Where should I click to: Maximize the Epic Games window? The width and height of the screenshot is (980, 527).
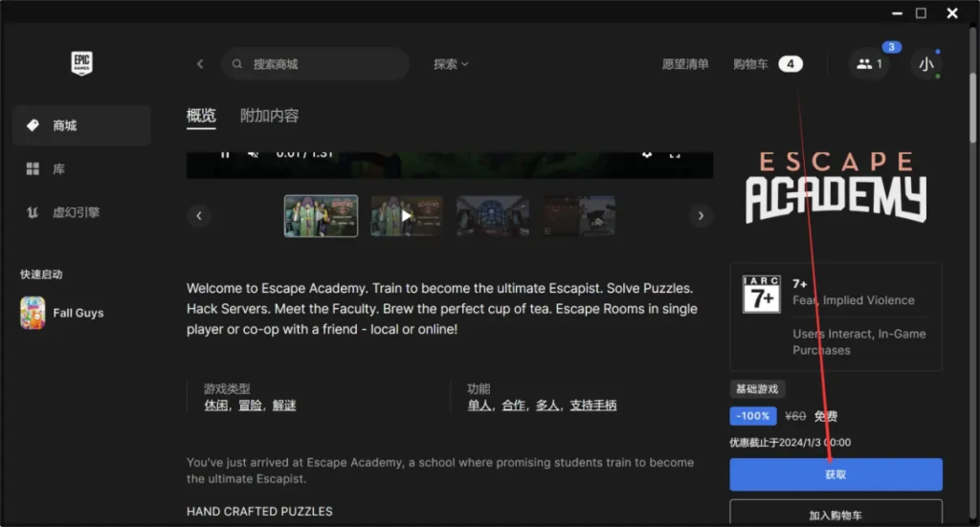click(921, 13)
